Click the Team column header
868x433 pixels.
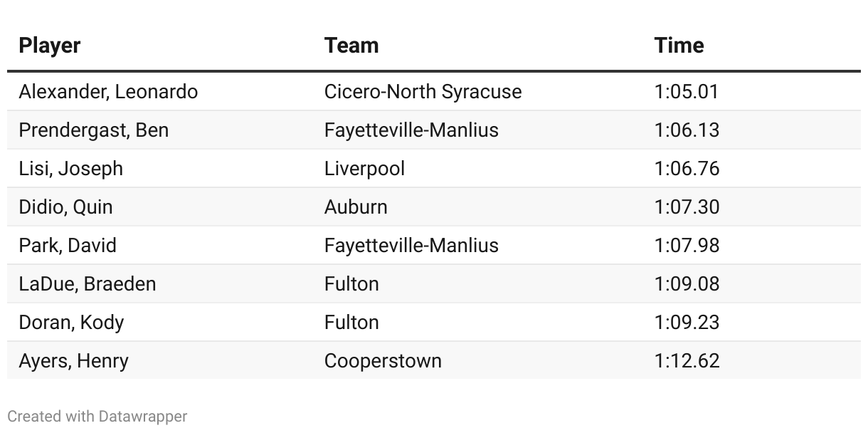coord(351,46)
